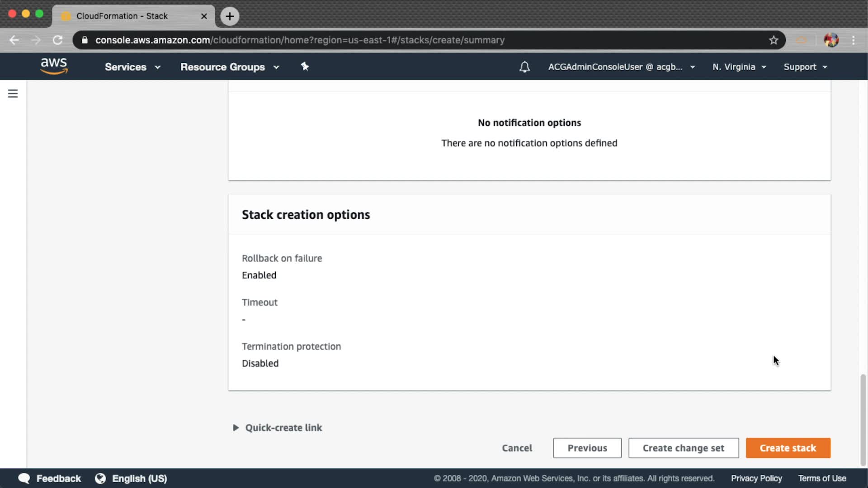Click the Create stack button
Screen dimensions: 868x488
(x=788, y=448)
